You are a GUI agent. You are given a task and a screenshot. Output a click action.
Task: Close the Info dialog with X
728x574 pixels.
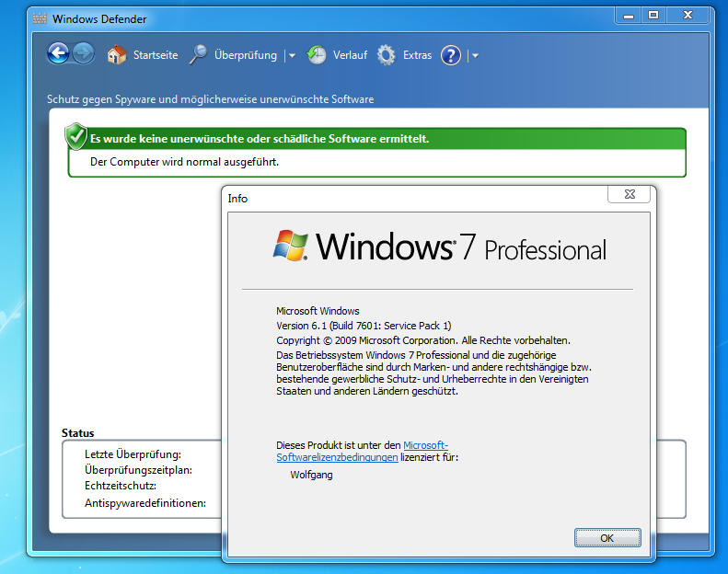coord(630,194)
